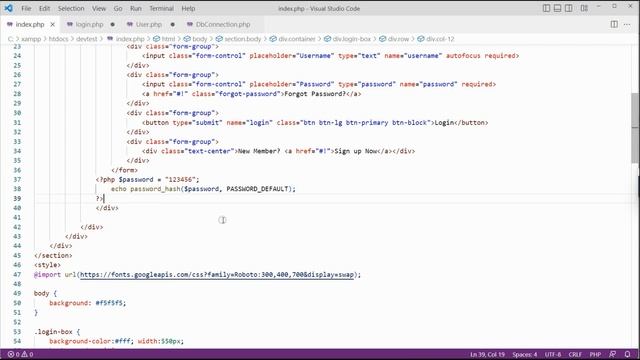Screen dimensions: 640x360
Task: Open the Run menu
Action: click(136, 8)
